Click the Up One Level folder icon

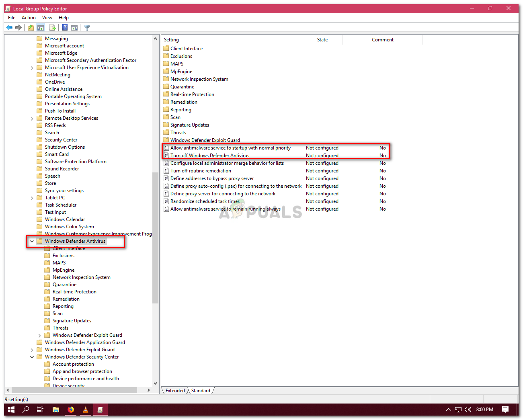click(x=31, y=27)
